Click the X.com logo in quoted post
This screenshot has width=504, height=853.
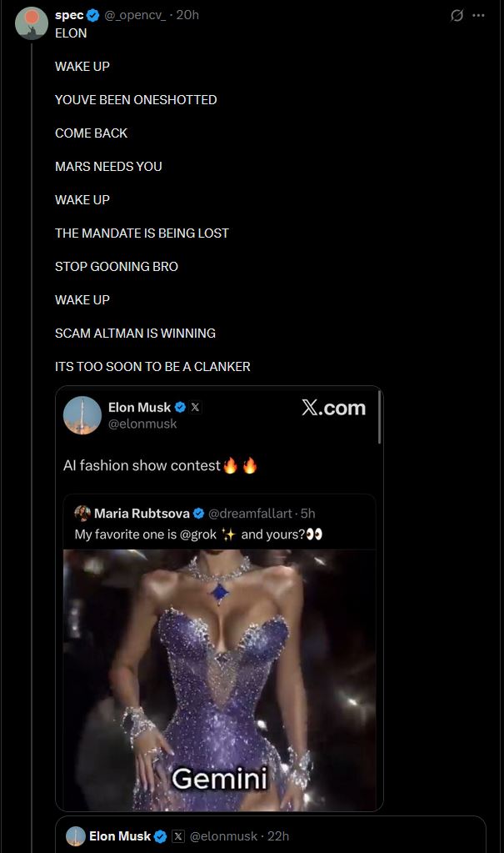tap(334, 408)
